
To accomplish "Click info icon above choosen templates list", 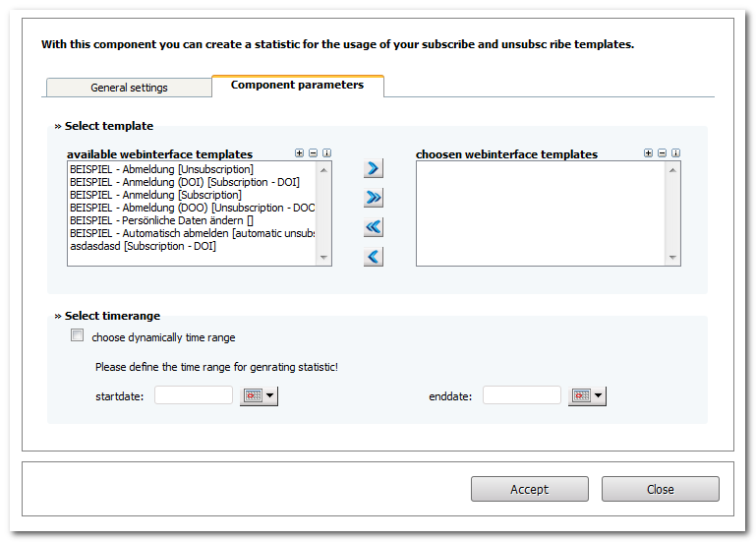I will click(x=676, y=153).
